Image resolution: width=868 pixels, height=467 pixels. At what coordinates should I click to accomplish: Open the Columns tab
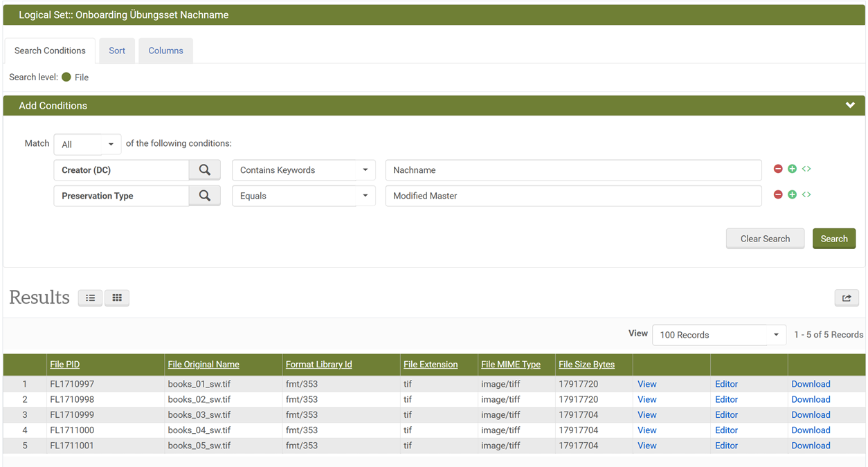[x=165, y=51]
